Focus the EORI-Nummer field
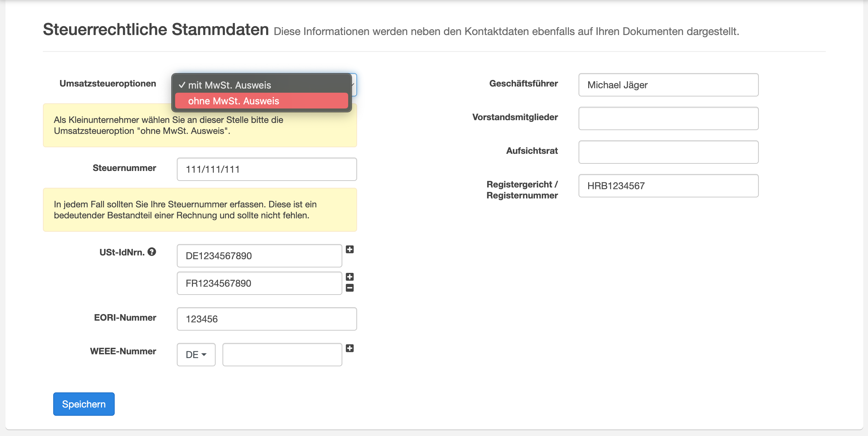 tap(267, 319)
